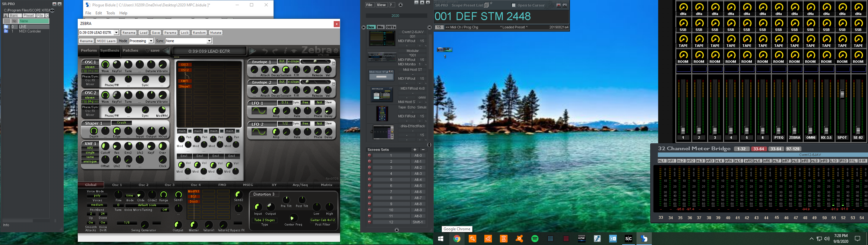
Task: Click the Scope Preset List pages icon
Action: pyautogui.click(x=486, y=5)
